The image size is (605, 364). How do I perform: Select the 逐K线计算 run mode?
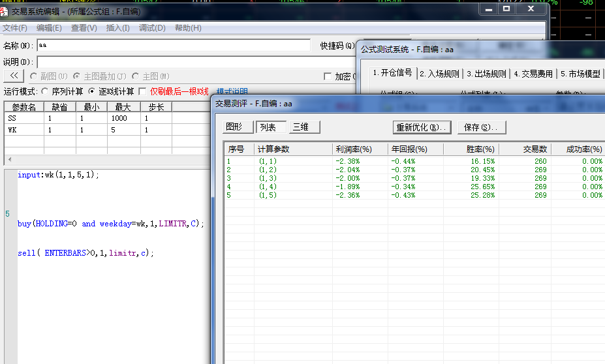(x=91, y=91)
